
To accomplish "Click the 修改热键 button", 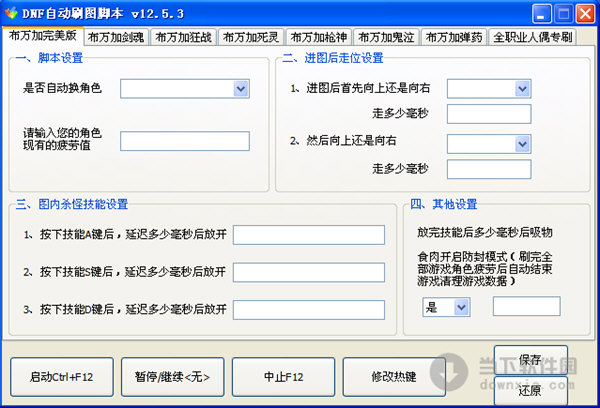I will pos(394,377).
